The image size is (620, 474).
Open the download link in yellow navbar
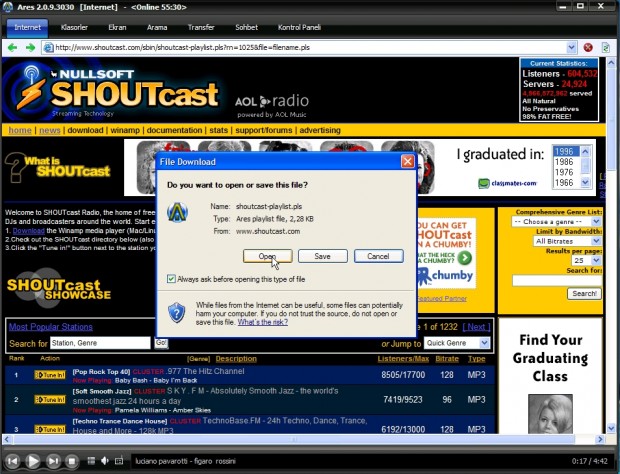click(x=85, y=130)
